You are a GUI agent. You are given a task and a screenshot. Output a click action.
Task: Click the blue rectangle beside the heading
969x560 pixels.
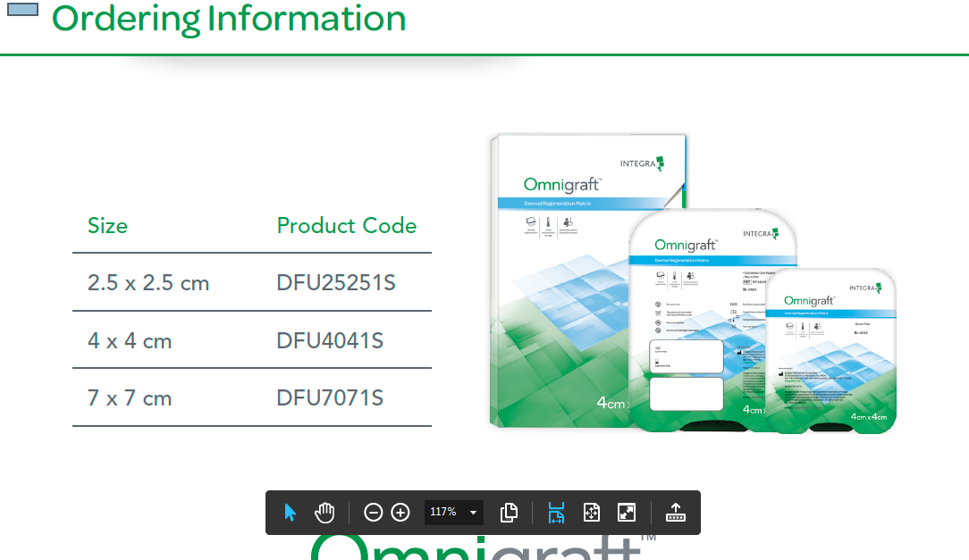(x=22, y=10)
